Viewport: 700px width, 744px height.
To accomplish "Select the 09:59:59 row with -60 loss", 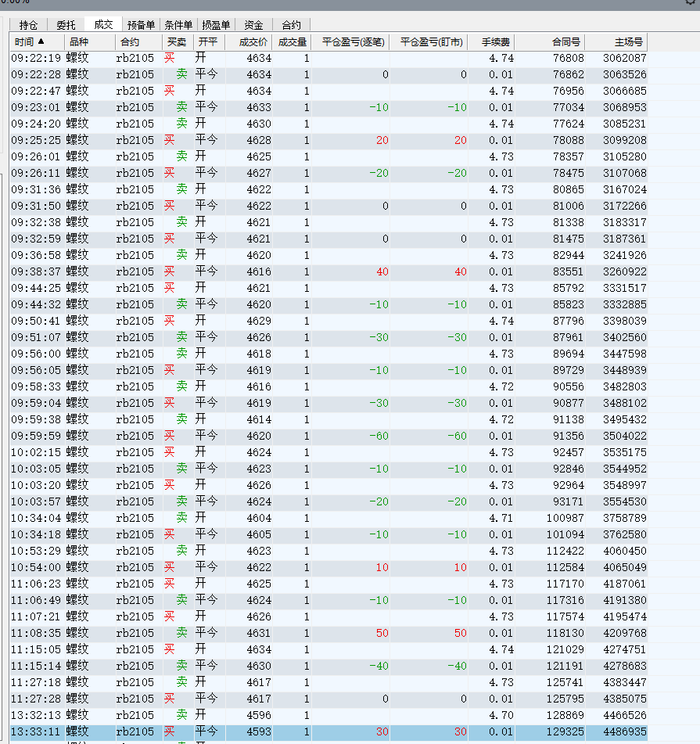I will pos(313,436).
